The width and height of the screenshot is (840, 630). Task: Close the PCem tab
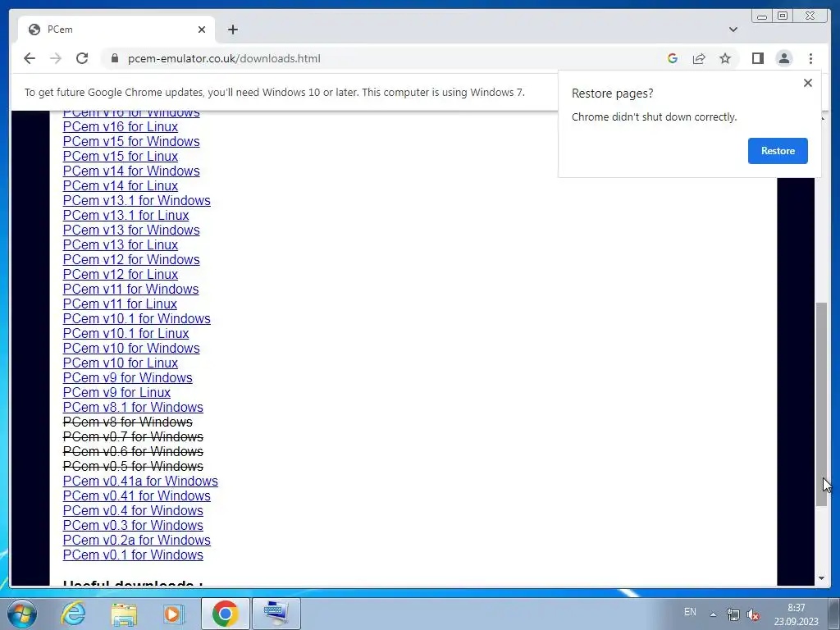202,30
